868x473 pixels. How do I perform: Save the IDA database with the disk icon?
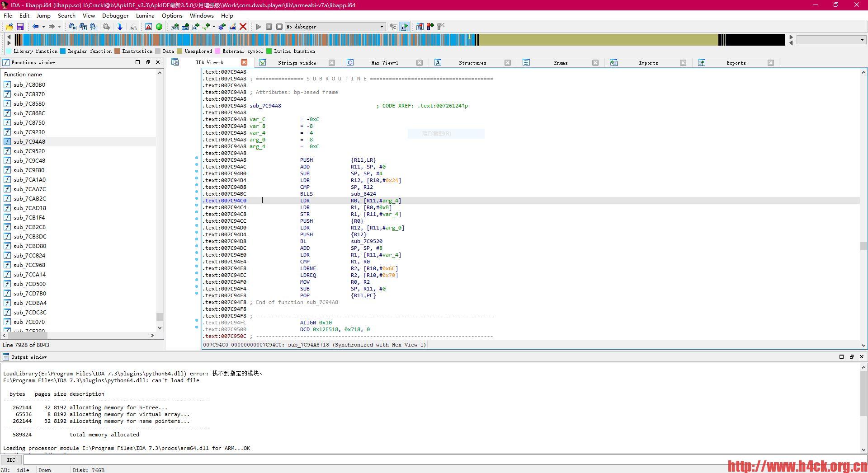coord(20,27)
